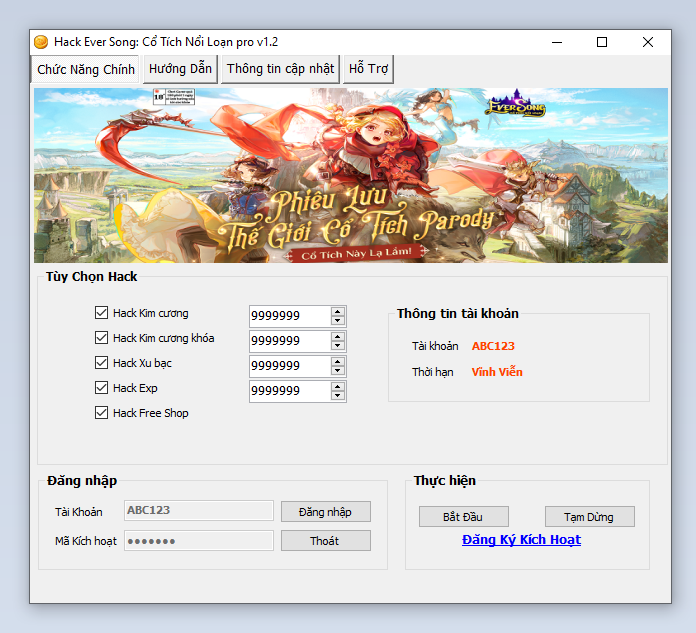Click the Thoát button
The width and height of the screenshot is (696, 633).
pos(325,541)
